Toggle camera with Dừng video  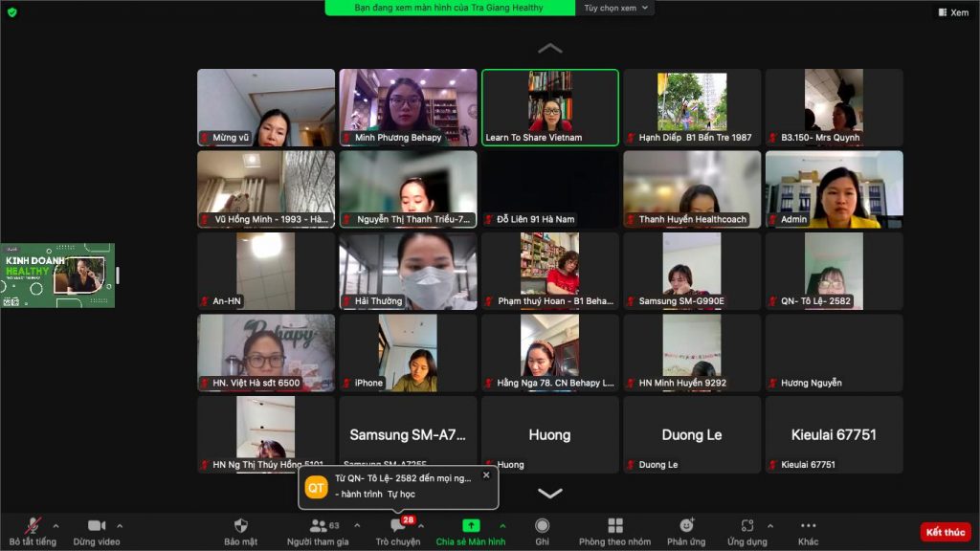97,525
